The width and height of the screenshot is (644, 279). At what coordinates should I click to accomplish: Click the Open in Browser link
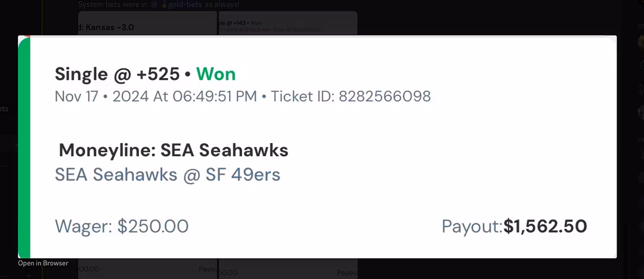tap(43, 263)
